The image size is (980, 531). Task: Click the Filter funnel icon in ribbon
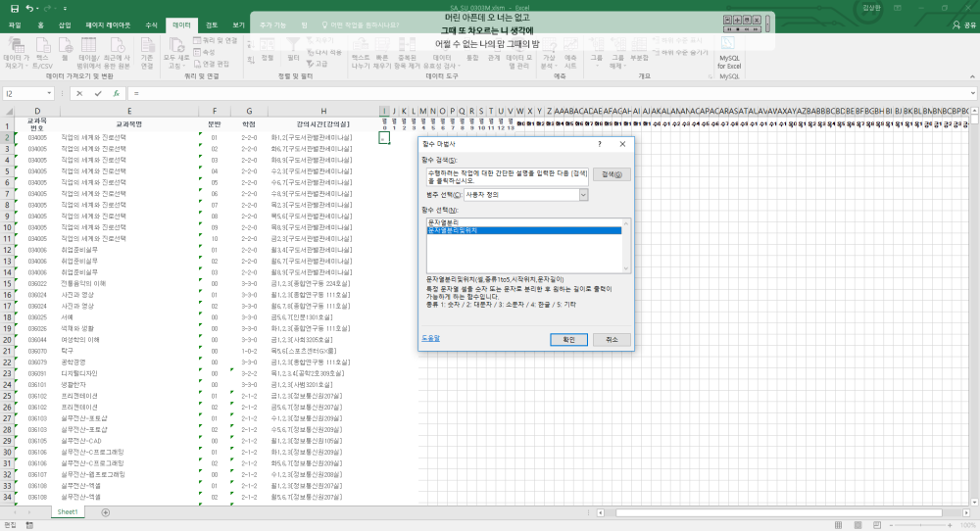[293, 46]
